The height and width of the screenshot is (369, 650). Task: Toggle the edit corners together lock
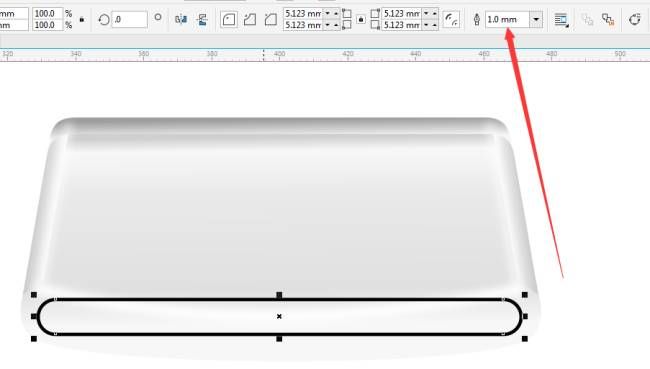click(x=361, y=19)
